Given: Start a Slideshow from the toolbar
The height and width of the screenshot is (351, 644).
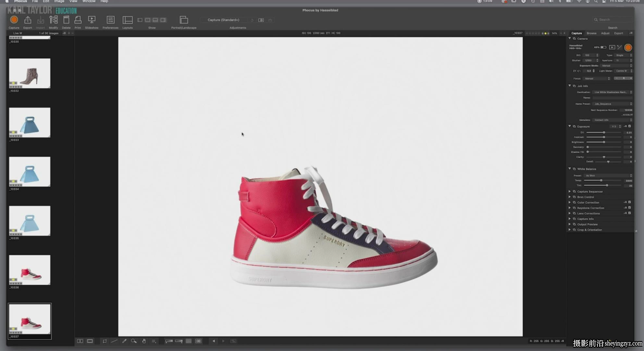Looking at the screenshot, I should tap(92, 20).
